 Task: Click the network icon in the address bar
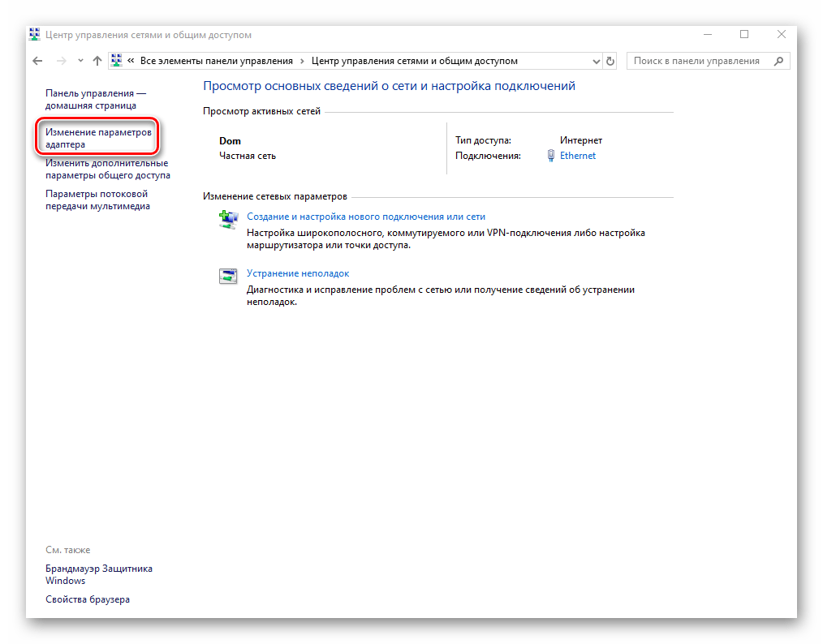(x=116, y=61)
